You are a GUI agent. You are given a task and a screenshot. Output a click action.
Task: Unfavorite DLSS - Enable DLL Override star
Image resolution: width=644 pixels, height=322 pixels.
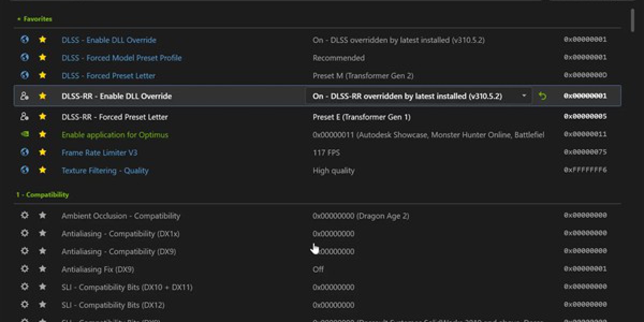[42, 40]
